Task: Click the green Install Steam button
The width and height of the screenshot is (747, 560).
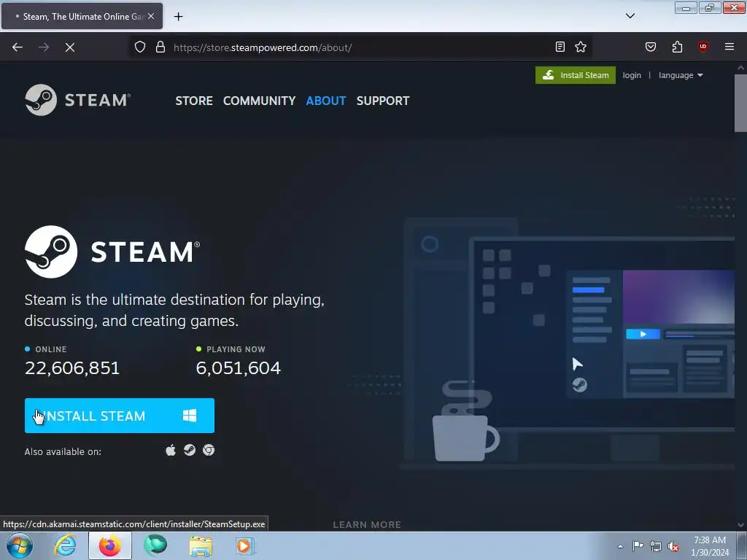Action: coord(576,75)
